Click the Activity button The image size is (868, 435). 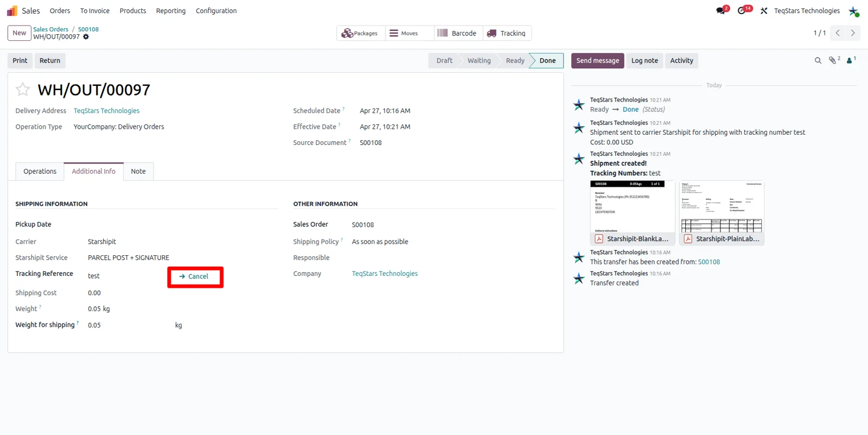pos(682,61)
